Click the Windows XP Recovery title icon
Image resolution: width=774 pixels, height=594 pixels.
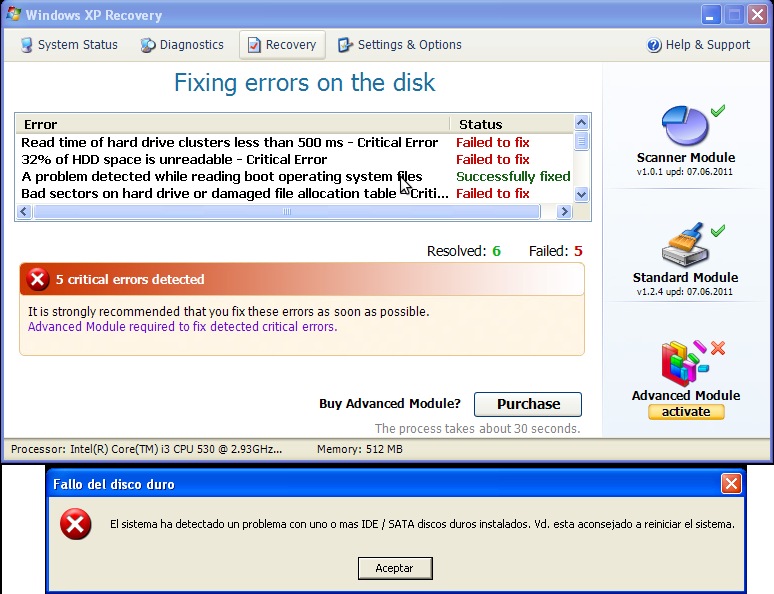click(x=13, y=14)
